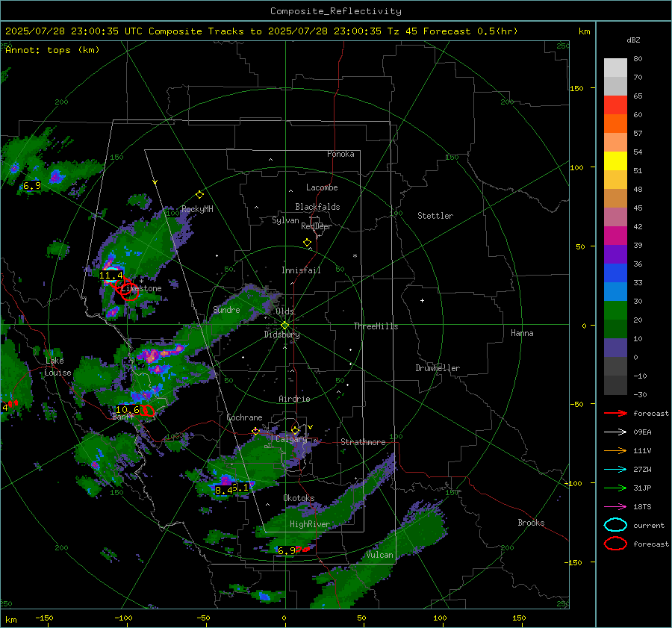
Task: Click the Vulcan label
Action: [x=380, y=555]
